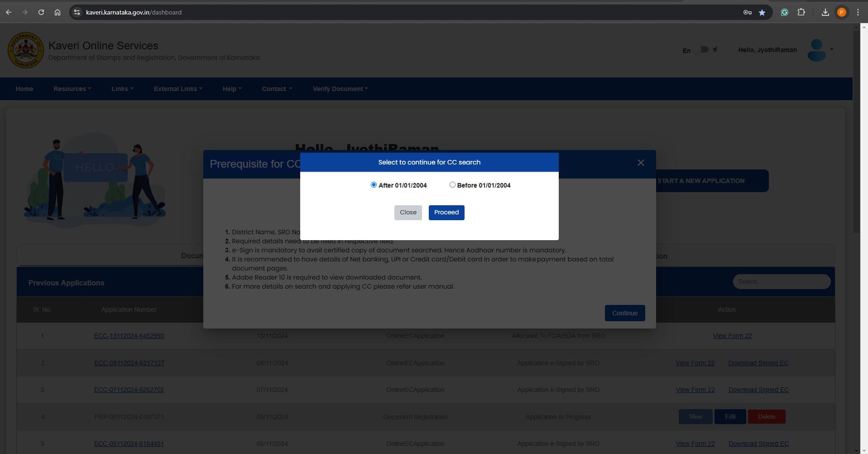
Task: Click the Previous Applications search field
Action: coord(781,281)
